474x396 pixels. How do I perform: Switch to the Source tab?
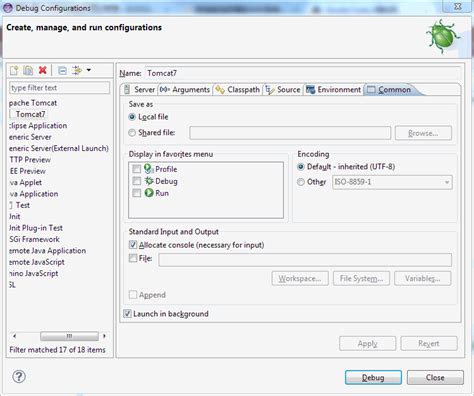[x=283, y=89]
